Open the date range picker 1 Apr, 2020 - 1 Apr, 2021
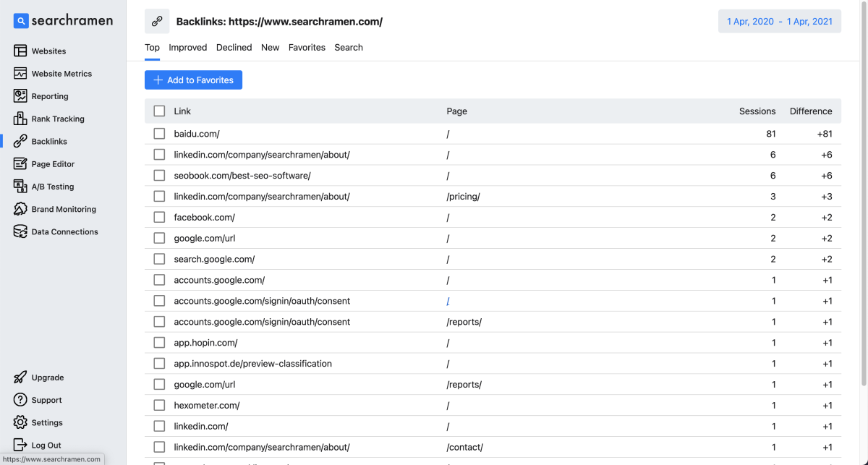The height and width of the screenshot is (465, 868). [780, 21]
